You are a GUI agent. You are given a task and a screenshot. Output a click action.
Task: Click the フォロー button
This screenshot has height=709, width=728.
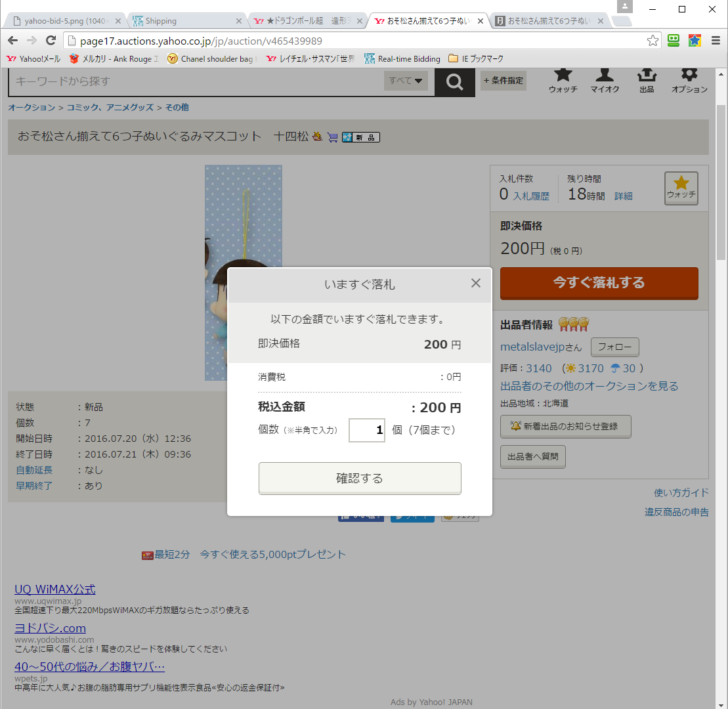click(x=614, y=347)
